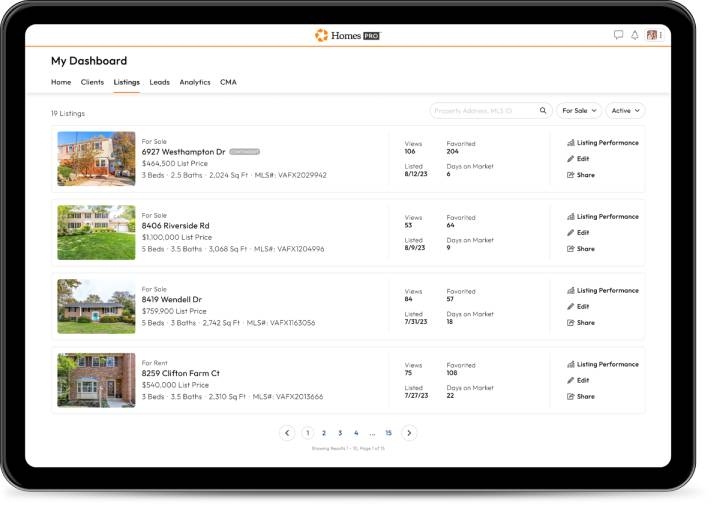Click the search magnifier icon
The height and width of the screenshot is (523, 720).
click(x=543, y=111)
